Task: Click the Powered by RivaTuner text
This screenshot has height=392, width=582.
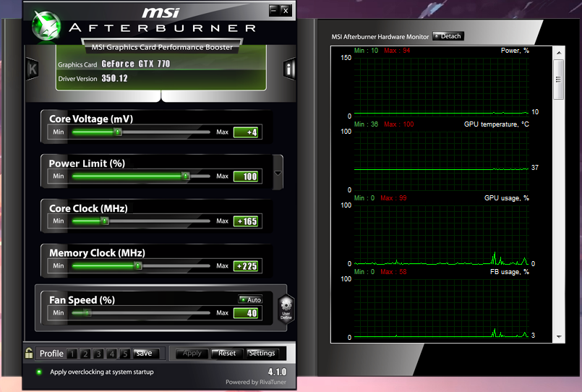Action: pos(256,382)
